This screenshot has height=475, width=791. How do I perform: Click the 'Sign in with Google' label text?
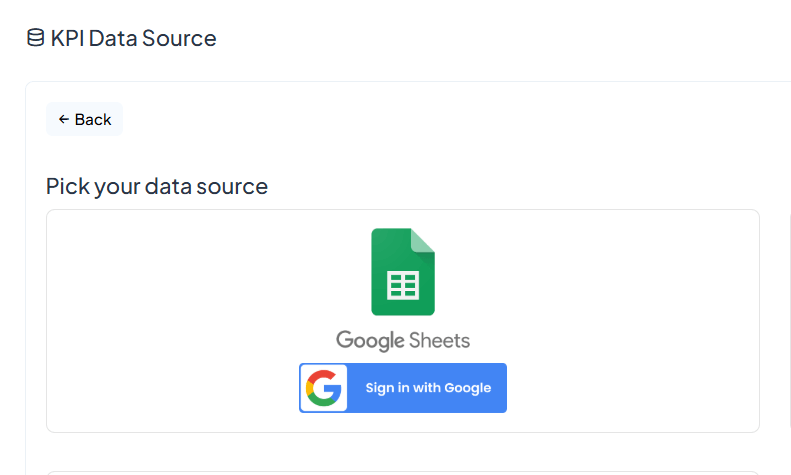pyautogui.click(x=428, y=388)
